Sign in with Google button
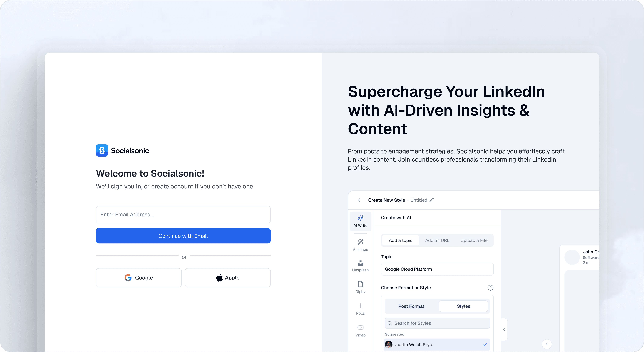This screenshot has width=644, height=352. pyautogui.click(x=139, y=278)
